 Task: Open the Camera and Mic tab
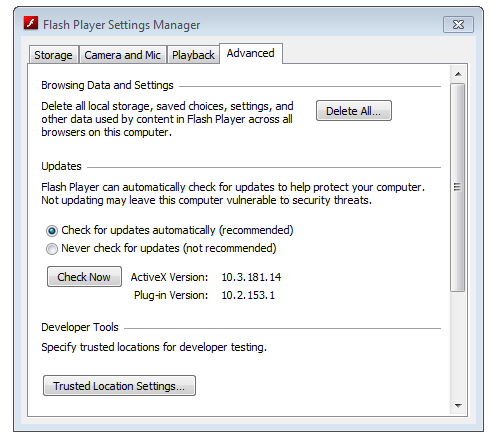click(x=122, y=55)
